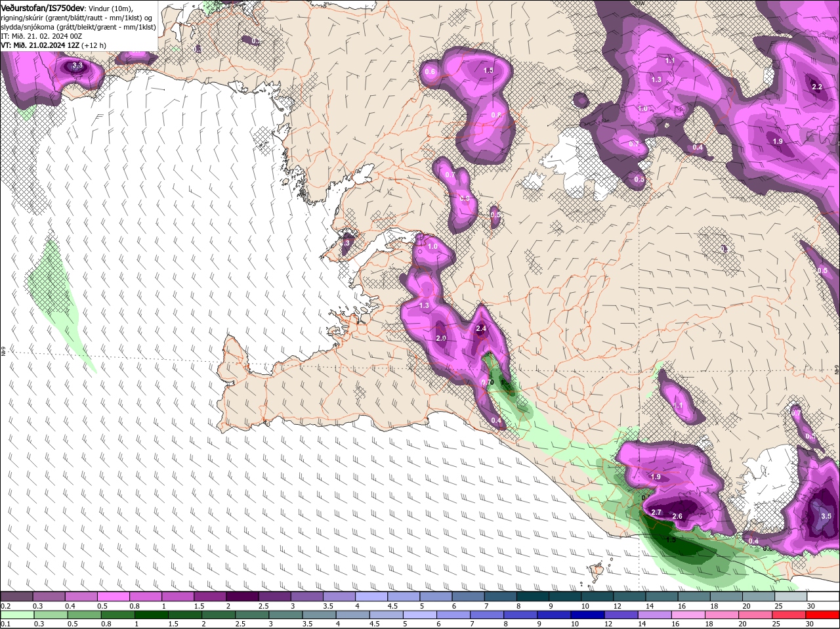The height and width of the screenshot is (629, 840).
Task: Pick the navy blue 10–12 swatch in rain legend
Action: (589, 615)
